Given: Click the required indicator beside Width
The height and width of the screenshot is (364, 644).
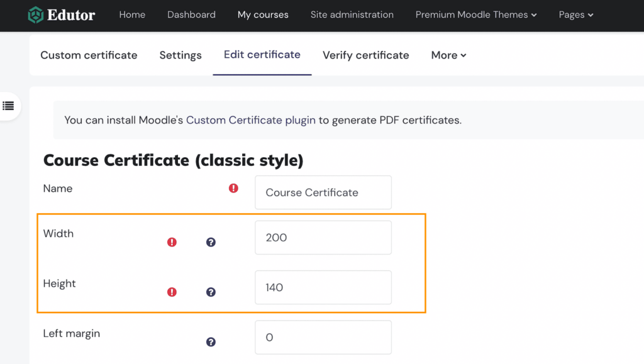Looking at the screenshot, I should [x=172, y=241].
